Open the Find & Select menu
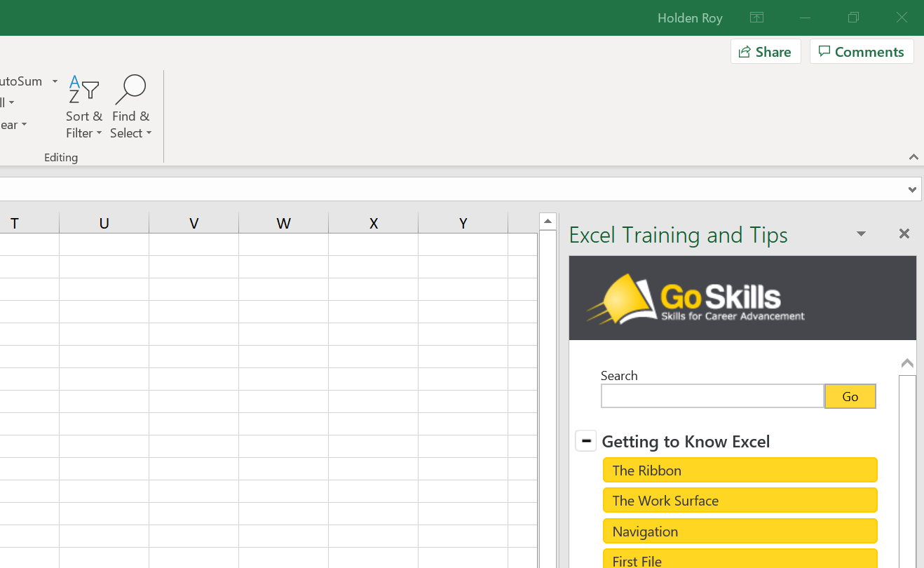This screenshot has height=568, width=924. tap(131, 107)
